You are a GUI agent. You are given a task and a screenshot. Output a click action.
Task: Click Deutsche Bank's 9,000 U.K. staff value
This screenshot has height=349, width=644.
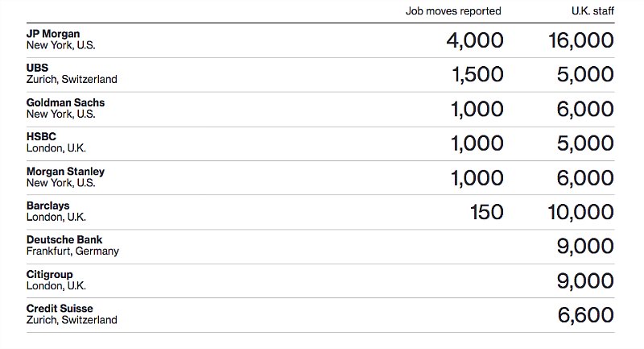point(584,247)
